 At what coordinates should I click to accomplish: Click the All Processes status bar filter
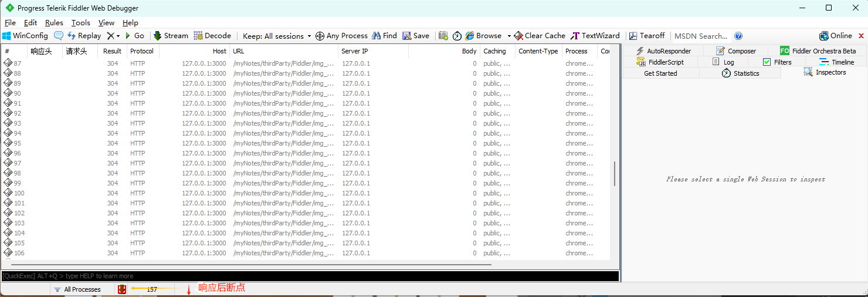(77, 289)
